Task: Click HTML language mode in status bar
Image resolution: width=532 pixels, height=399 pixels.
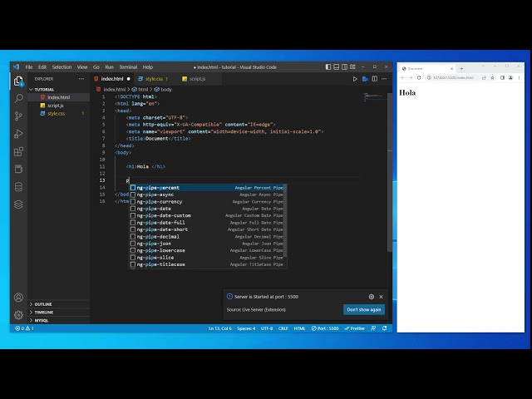Action: click(x=299, y=328)
